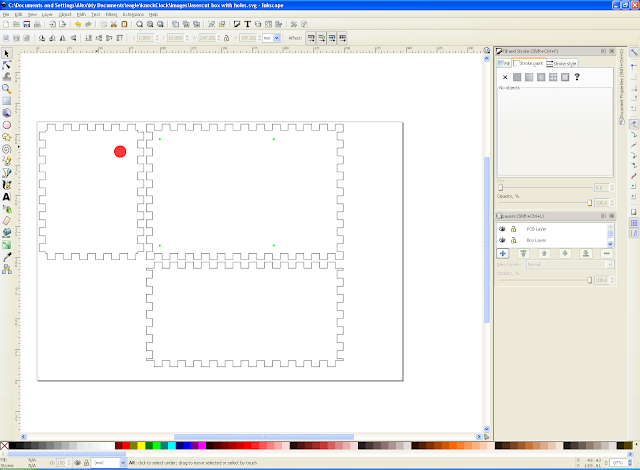Select the Gradient tool

pos(7,245)
